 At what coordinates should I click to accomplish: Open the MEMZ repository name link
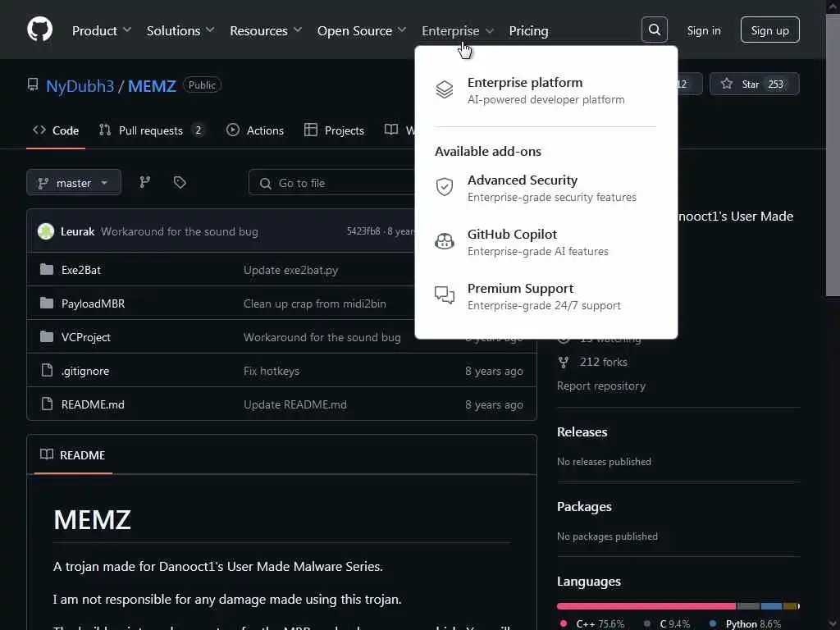click(x=152, y=85)
